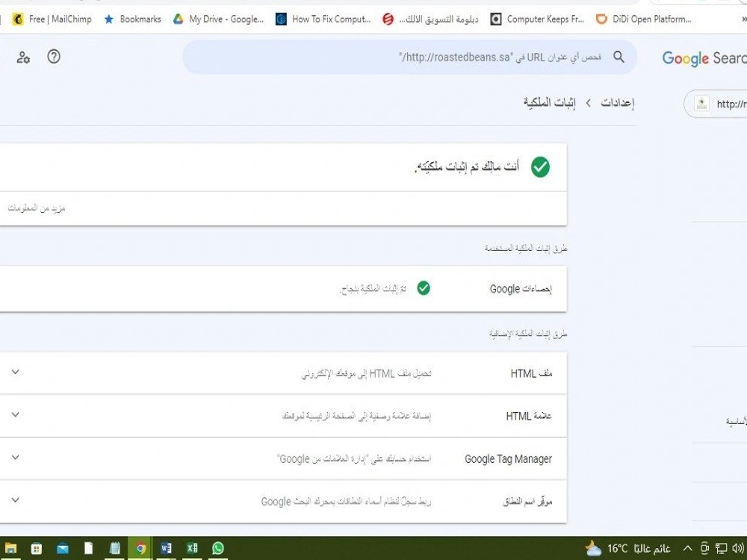Open the My Drive - Google bookmark

coord(218,19)
